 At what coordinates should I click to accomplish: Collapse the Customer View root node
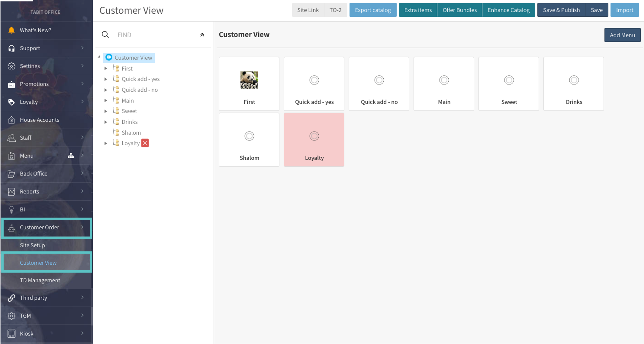point(99,57)
